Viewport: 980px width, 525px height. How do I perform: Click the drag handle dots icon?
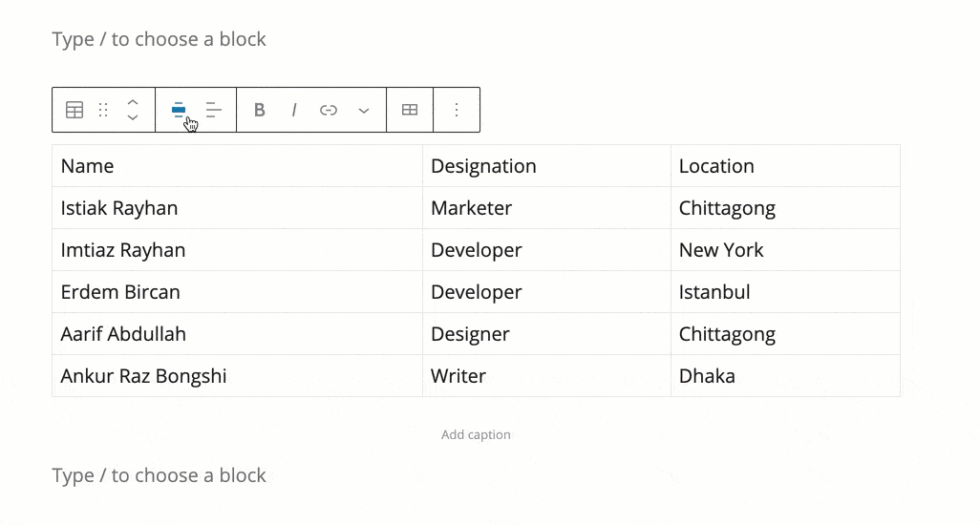104,110
